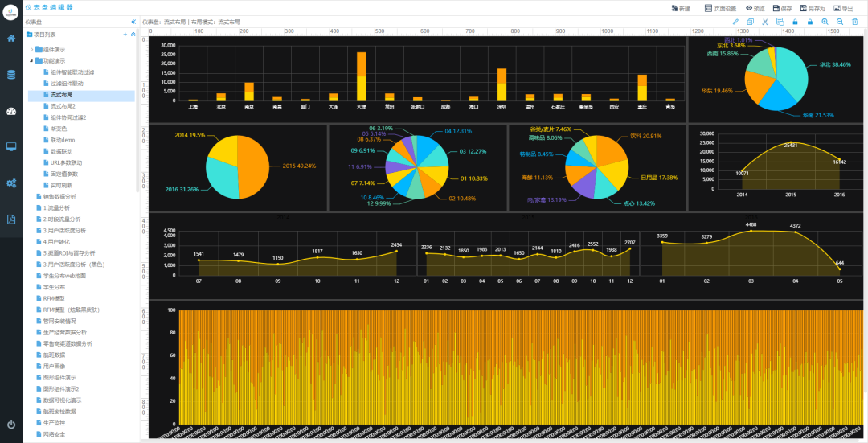Open 2.时段流量分析 dashboard

coord(61,219)
